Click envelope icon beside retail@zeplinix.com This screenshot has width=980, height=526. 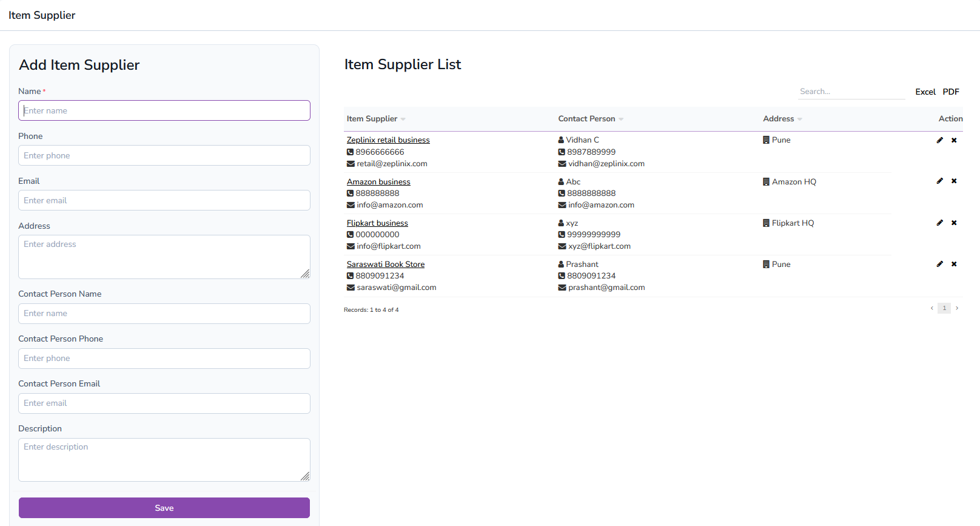pos(351,164)
